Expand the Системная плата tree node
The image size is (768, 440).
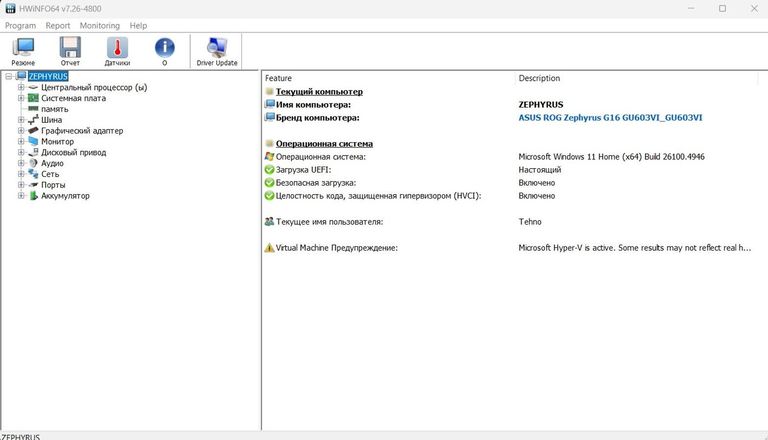[x=20, y=98]
